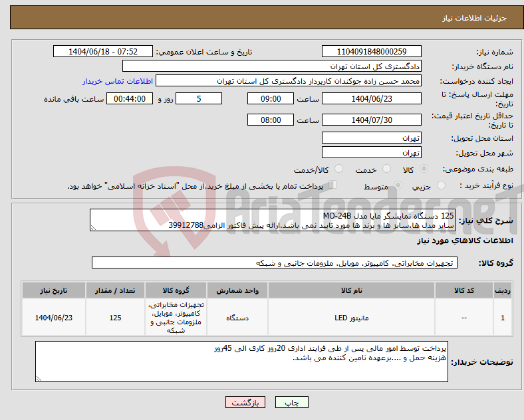Click the کد کالا column header

click(x=464, y=290)
